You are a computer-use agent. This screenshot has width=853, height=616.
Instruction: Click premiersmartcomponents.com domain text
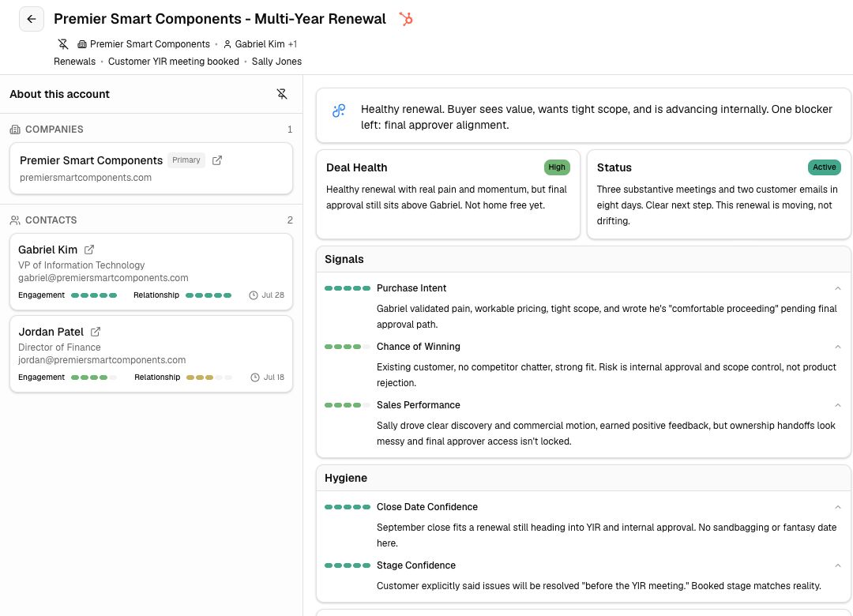tap(85, 178)
